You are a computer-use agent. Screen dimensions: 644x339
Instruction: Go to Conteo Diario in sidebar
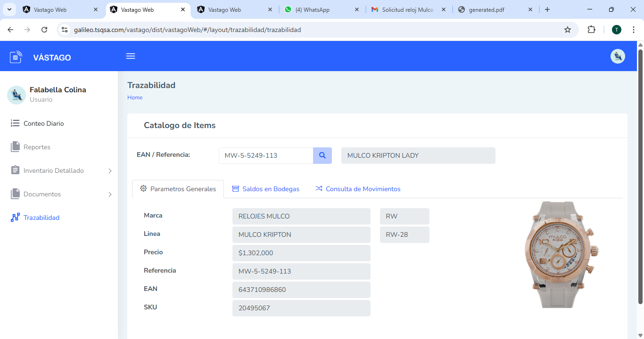43,123
